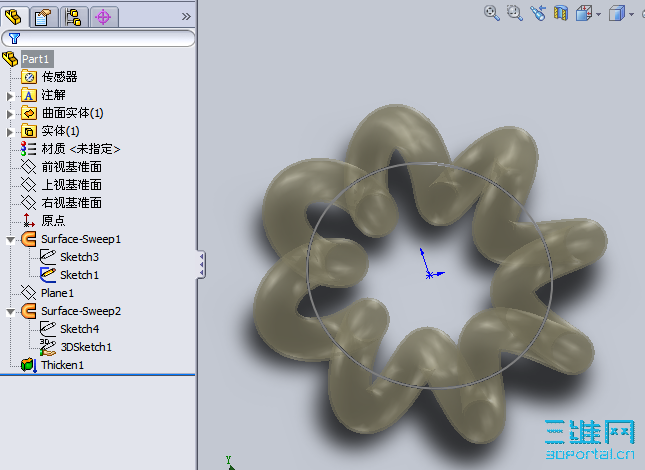Click the 上视基准面 plane icon
Viewport: 645px width, 470px height.
point(28,185)
